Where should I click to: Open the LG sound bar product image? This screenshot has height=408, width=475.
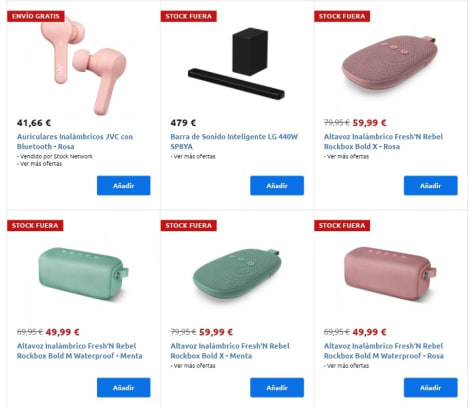[236, 63]
